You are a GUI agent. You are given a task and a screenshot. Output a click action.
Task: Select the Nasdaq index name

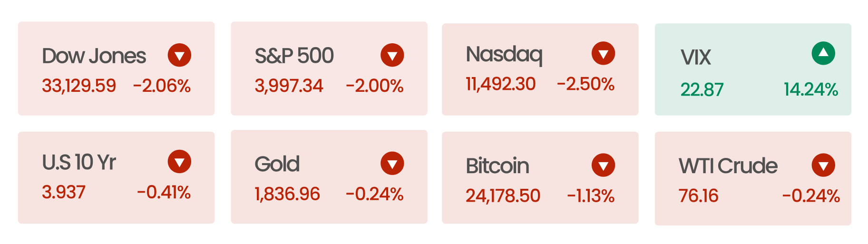(504, 55)
